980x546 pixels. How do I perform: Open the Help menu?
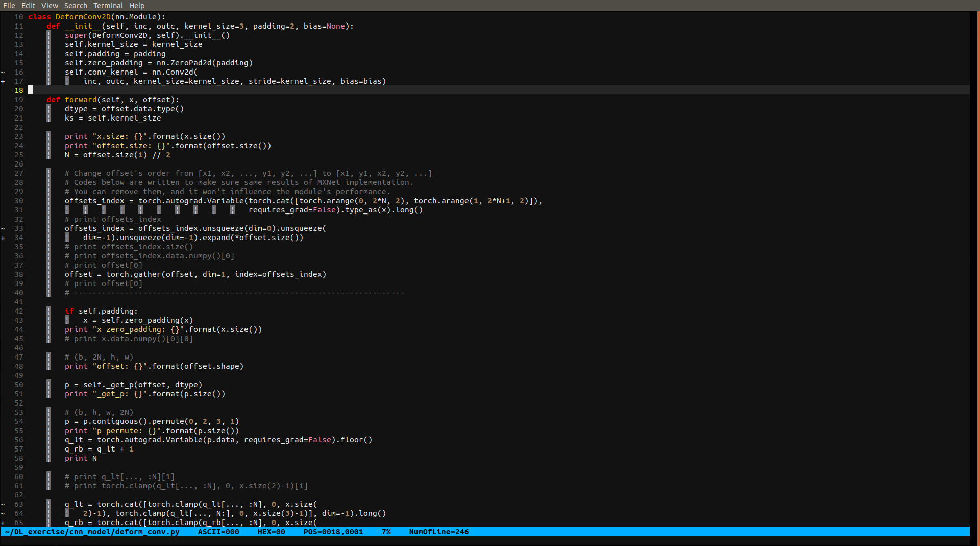[x=137, y=5]
